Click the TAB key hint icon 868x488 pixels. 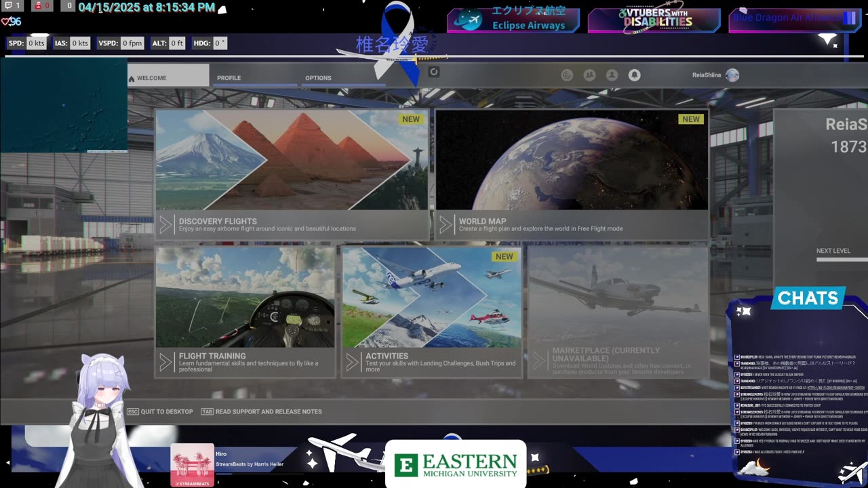tap(207, 411)
